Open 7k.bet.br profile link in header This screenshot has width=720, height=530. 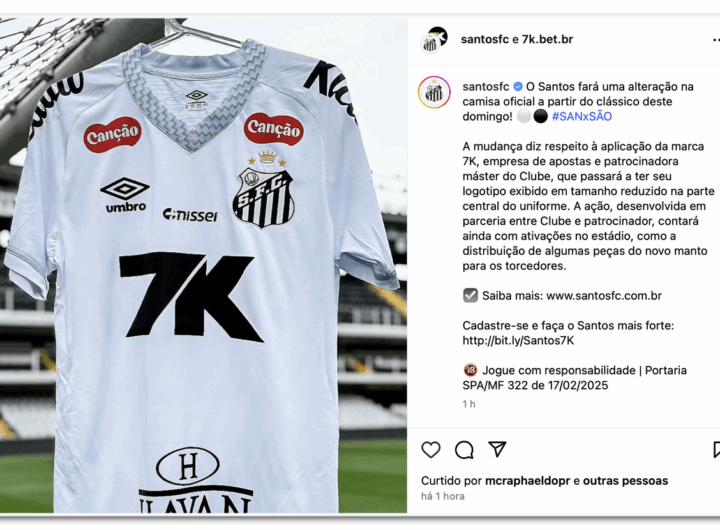pyautogui.click(x=547, y=39)
